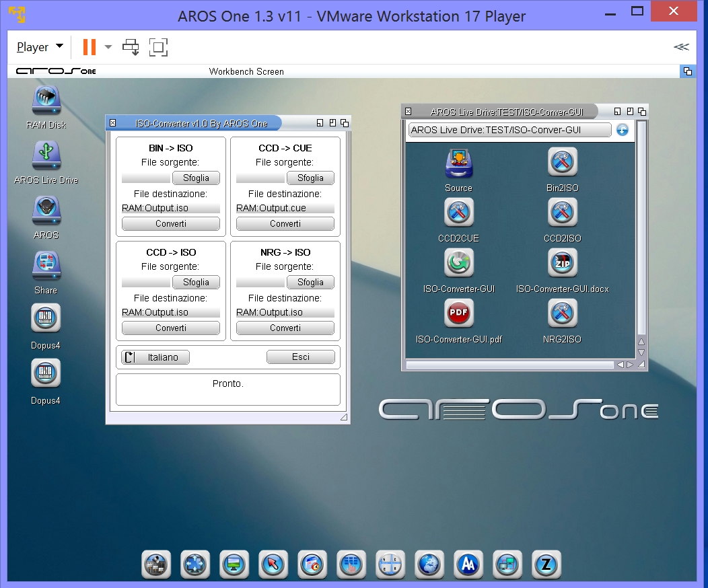Click NRG -> ISO destination RAM:Output.iso field
Screen dimensions: 708x588
(x=285, y=312)
